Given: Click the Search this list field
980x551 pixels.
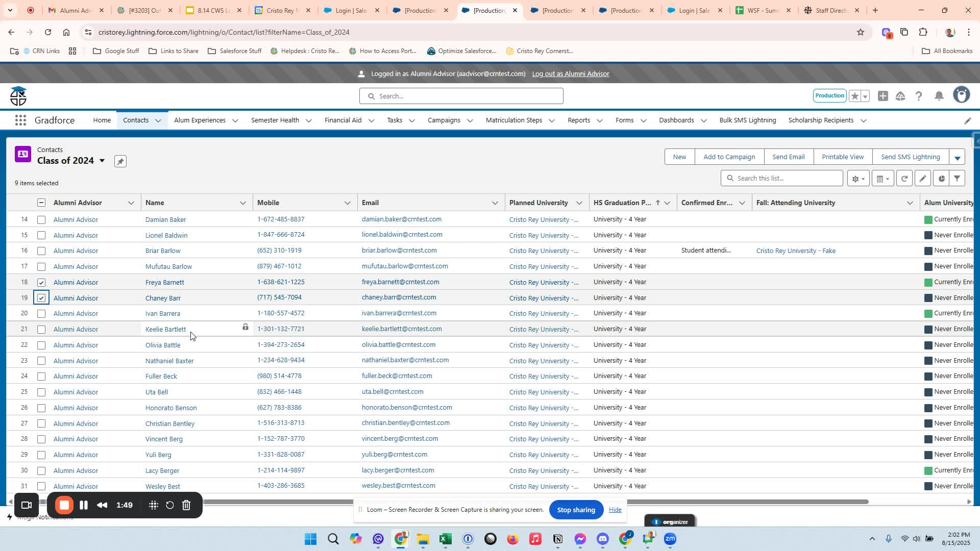Looking at the screenshot, I should click(781, 179).
